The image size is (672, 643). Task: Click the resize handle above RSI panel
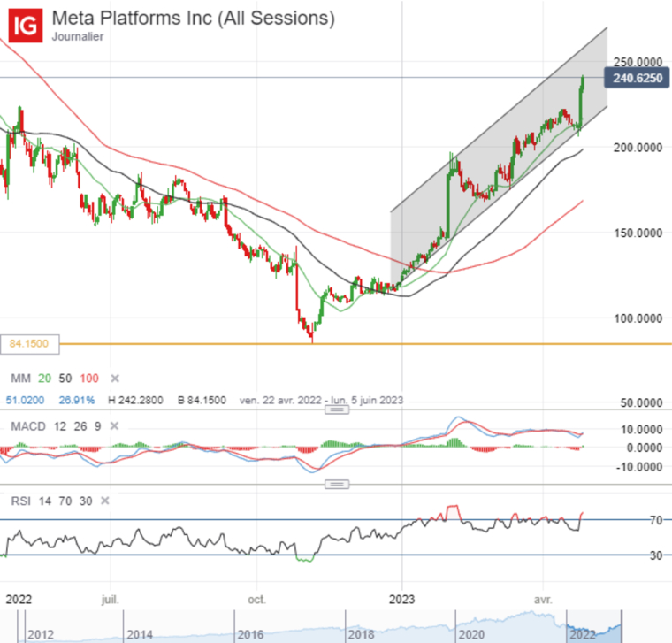point(337,484)
